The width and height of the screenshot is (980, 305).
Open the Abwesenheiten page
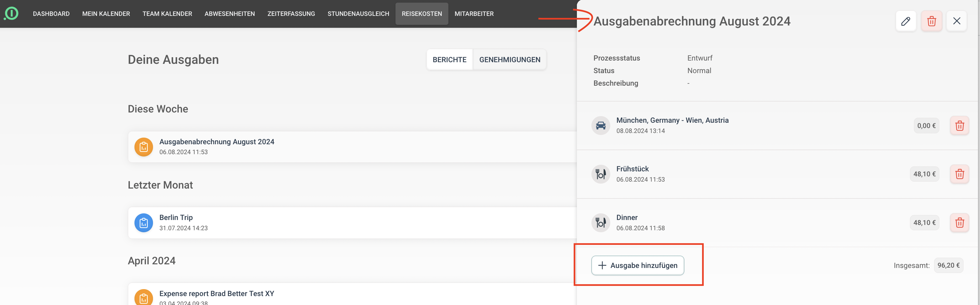[x=229, y=14]
